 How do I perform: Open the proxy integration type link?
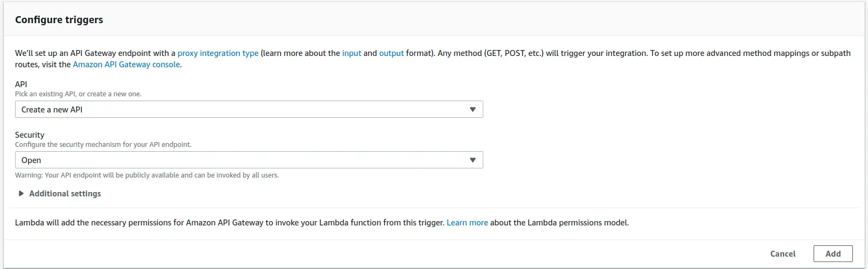coord(218,53)
